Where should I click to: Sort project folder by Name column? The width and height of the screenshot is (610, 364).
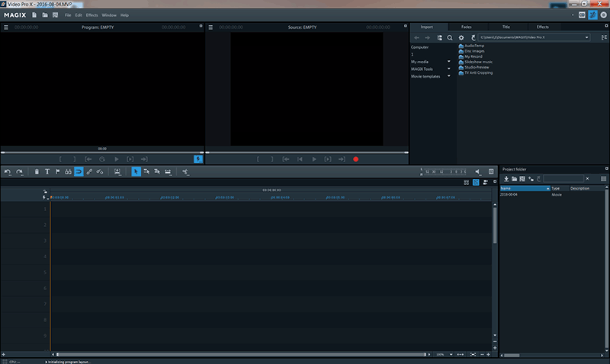click(525, 188)
